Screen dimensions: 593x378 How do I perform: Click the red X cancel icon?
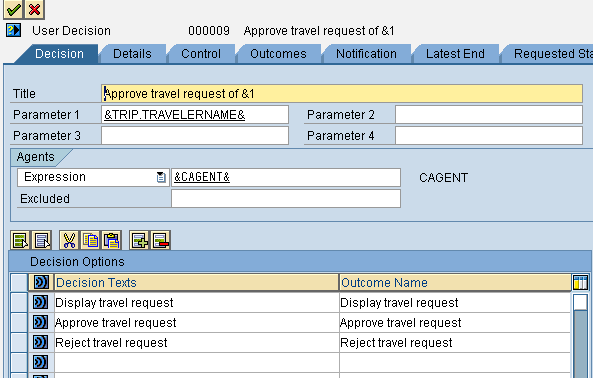(34, 9)
